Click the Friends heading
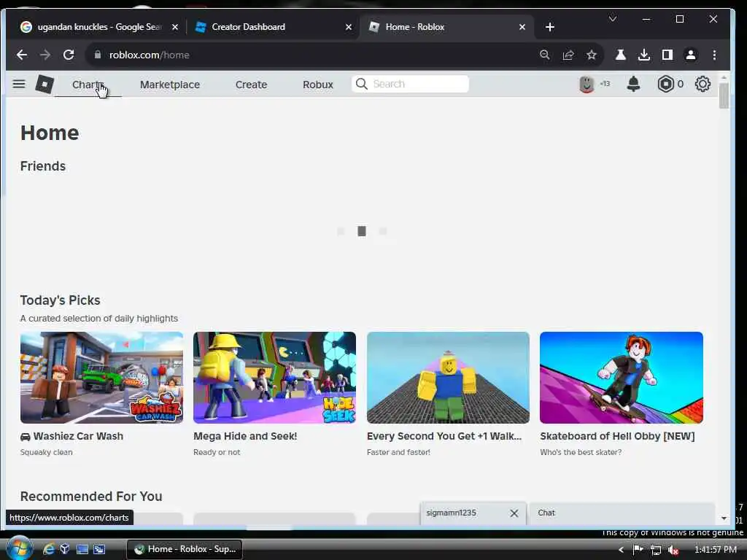Viewport: 747px width, 560px height. [43, 166]
